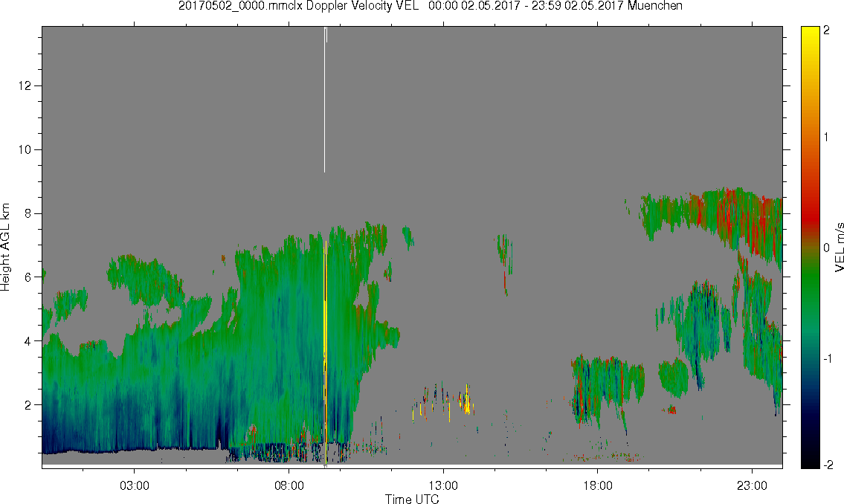Screen dimensions: 844x504
Task: Click the height tick label '8'
Action: [x=28, y=213]
